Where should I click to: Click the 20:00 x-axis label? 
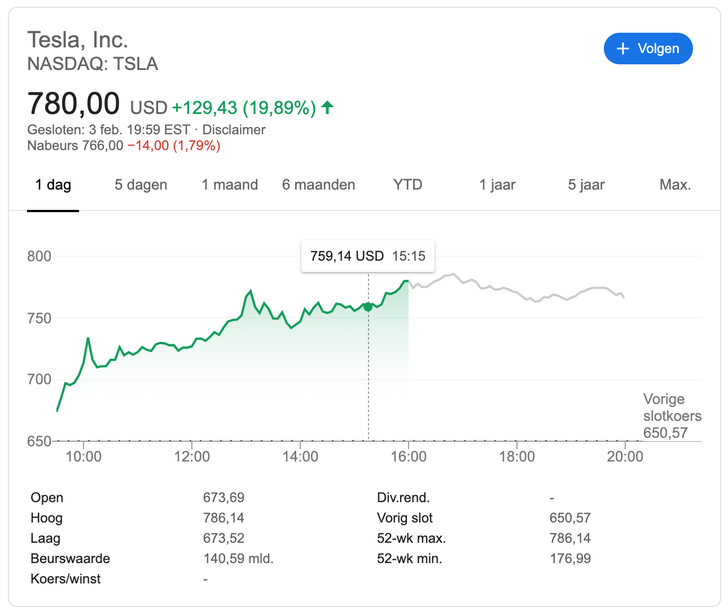tap(625, 456)
